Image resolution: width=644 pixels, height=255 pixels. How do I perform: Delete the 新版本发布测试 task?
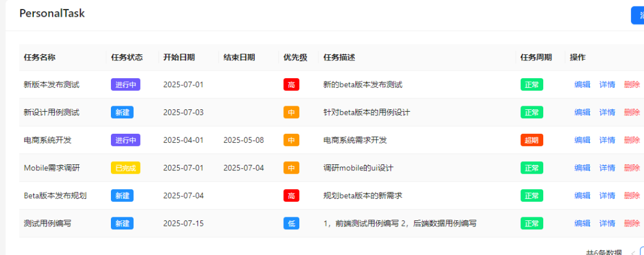[631, 85]
